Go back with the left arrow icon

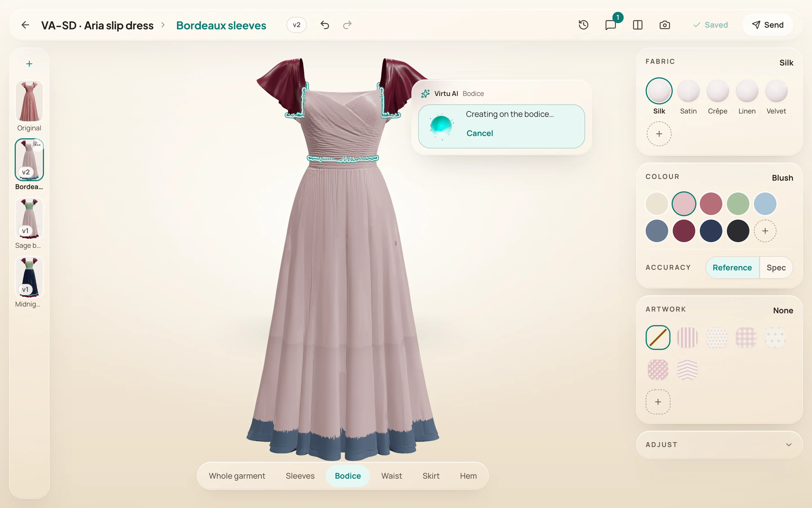tap(25, 25)
